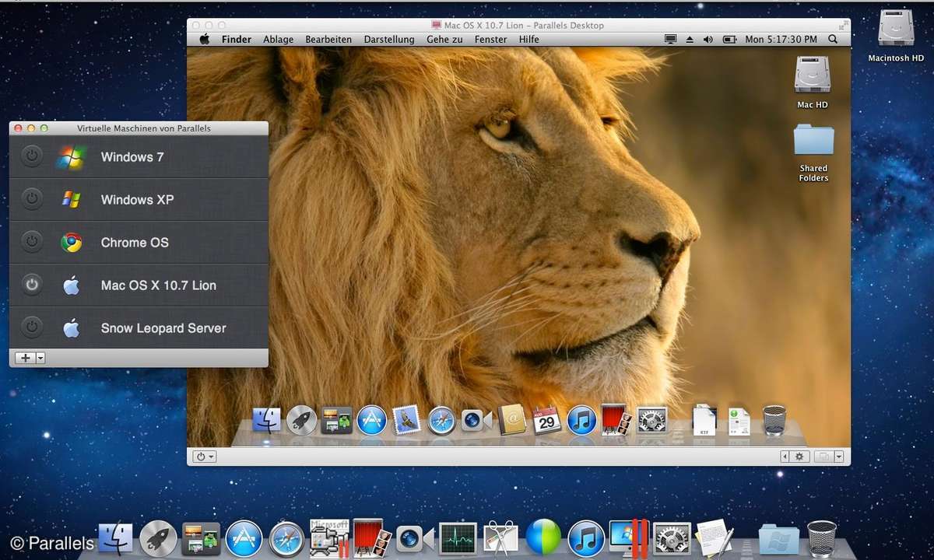Select the Windows XP list entry
This screenshot has width=934, height=560.
pyautogui.click(x=139, y=200)
